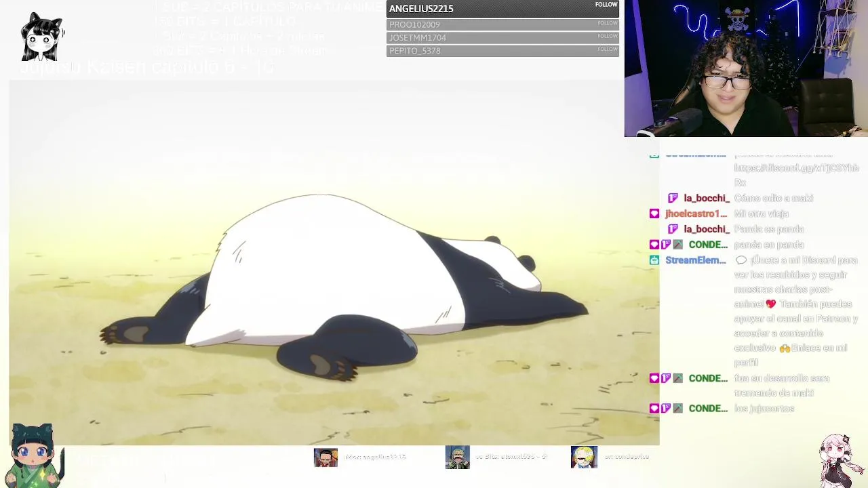Viewport: 868px width, 488px height.
Task: Click the pink-haired chibi girl mascot
Action: click(840, 461)
